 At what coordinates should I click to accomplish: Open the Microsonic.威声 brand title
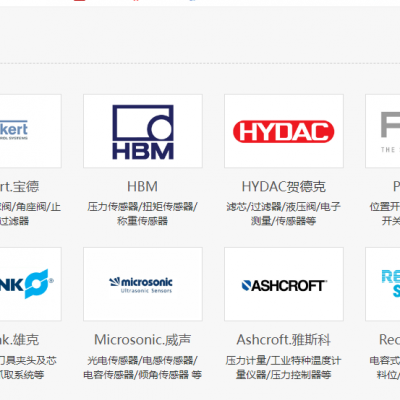143,340
